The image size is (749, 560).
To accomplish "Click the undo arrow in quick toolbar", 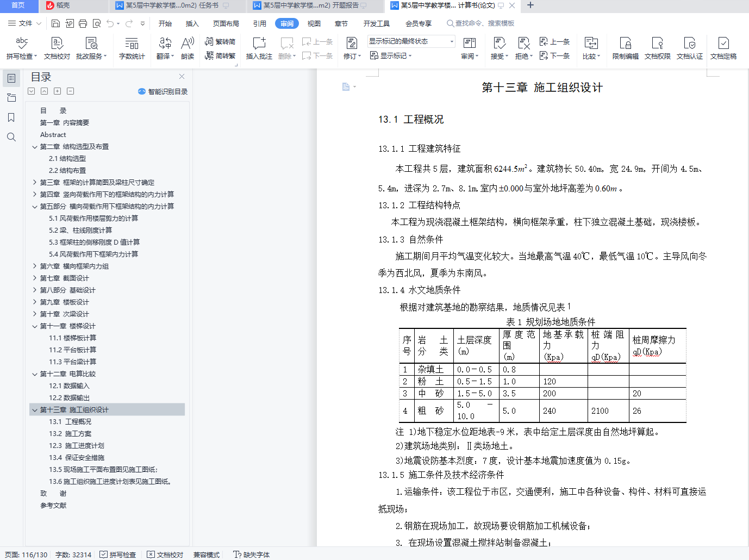I will click(110, 23).
